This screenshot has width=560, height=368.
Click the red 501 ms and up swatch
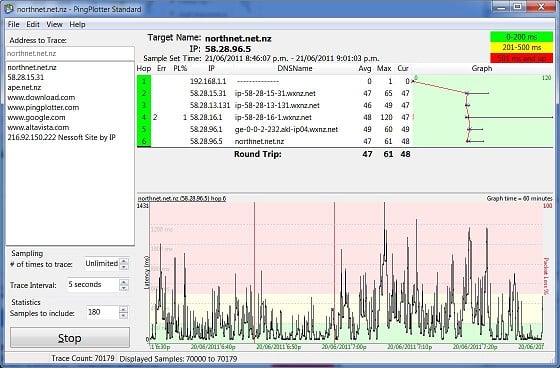pos(521,58)
